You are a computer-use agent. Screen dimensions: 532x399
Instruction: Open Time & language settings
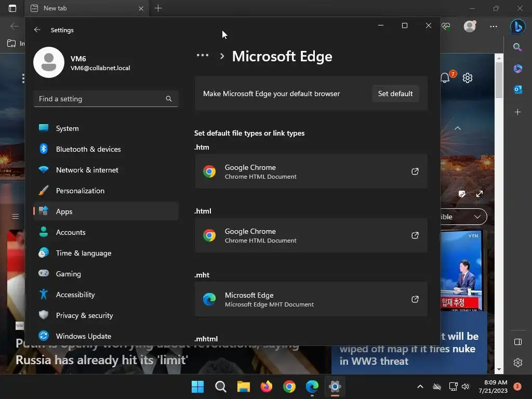pos(106,253)
